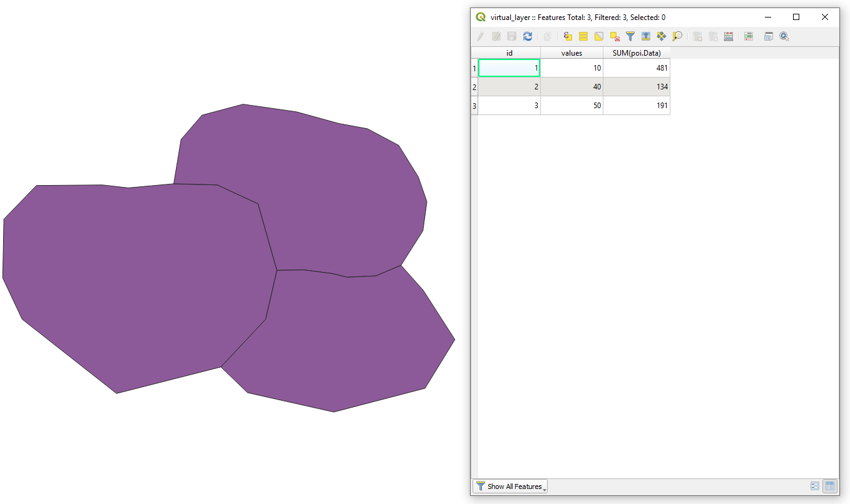Viewport: 850px width, 504px height.
Task: Minimize the virtual_layer attribute table window
Action: pyautogui.click(x=767, y=18)
